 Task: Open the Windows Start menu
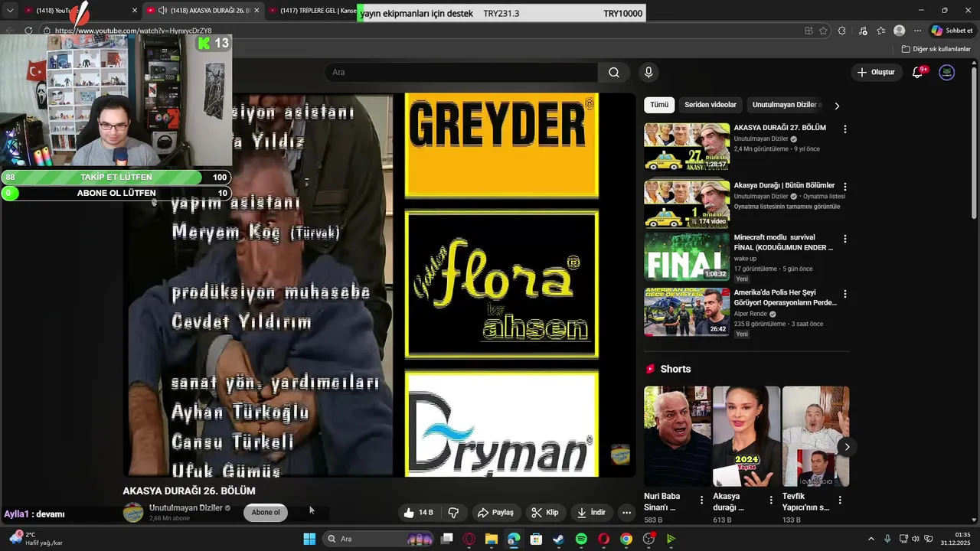tap(309, 539)
